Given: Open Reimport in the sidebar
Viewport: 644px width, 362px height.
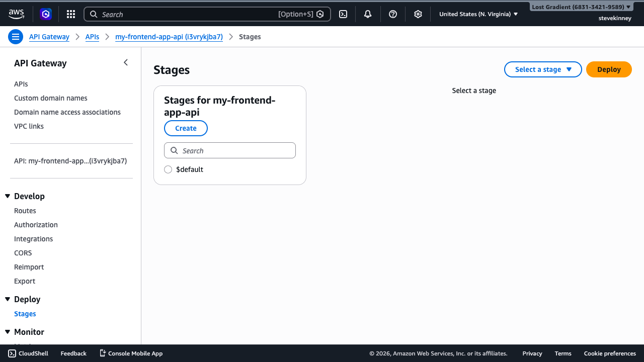Looking at the screenshot, I should (x=29, y=267).
